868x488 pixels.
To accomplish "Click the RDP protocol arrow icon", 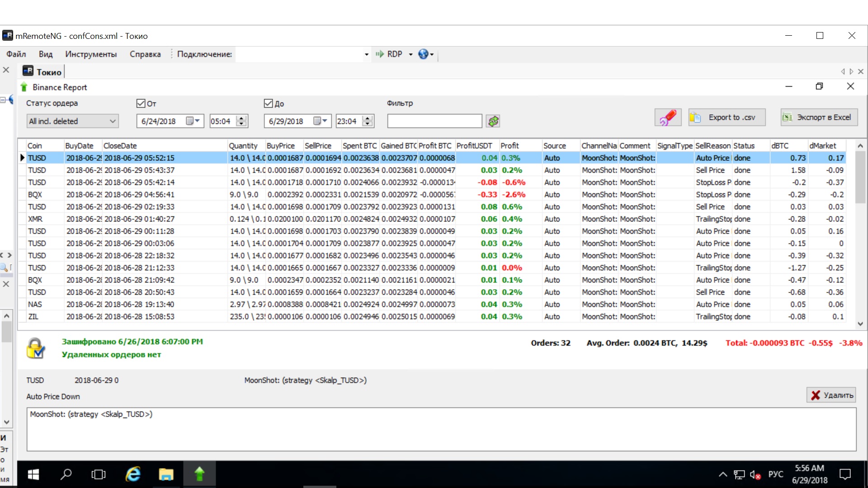I will click(380, 54).
